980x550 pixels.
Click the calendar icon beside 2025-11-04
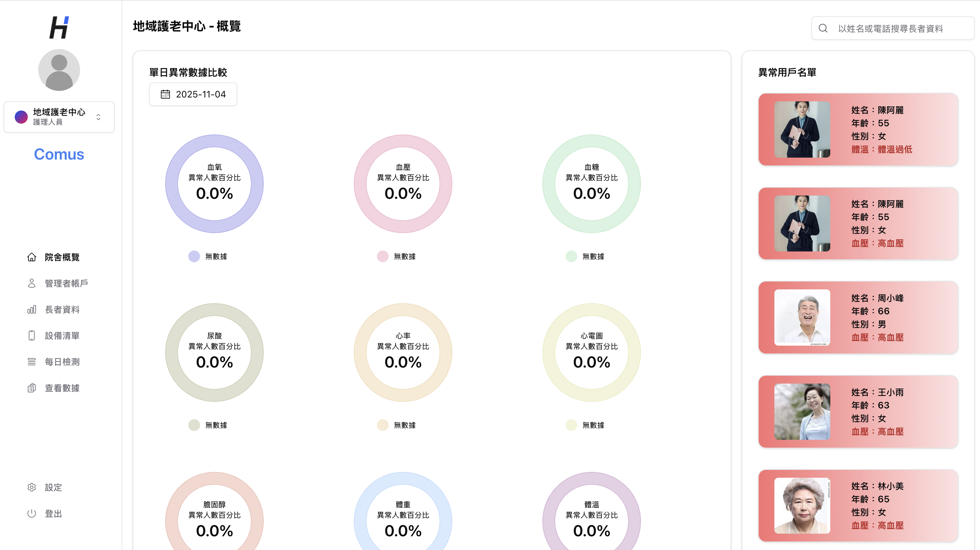(x=165, y=94)
